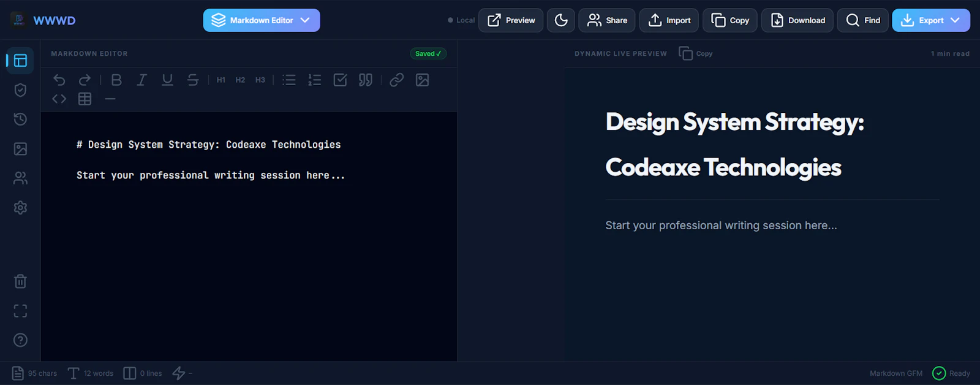Toggle dark mode with the moon icon
Viewport: 980px width, 385px height.
(x=561, y=20)
